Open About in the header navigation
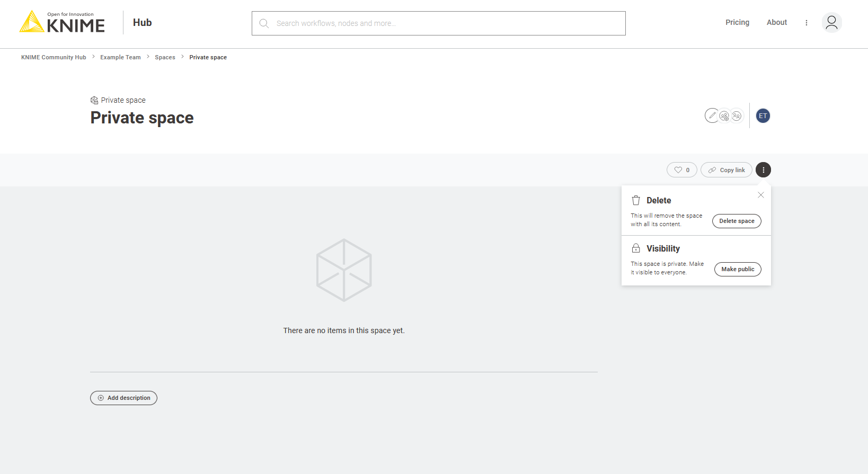The width and height of the screenshot is (868, 474). (776, 22)
